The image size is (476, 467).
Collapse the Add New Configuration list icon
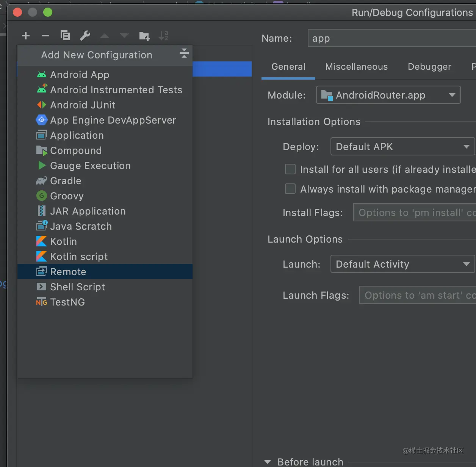184,53
